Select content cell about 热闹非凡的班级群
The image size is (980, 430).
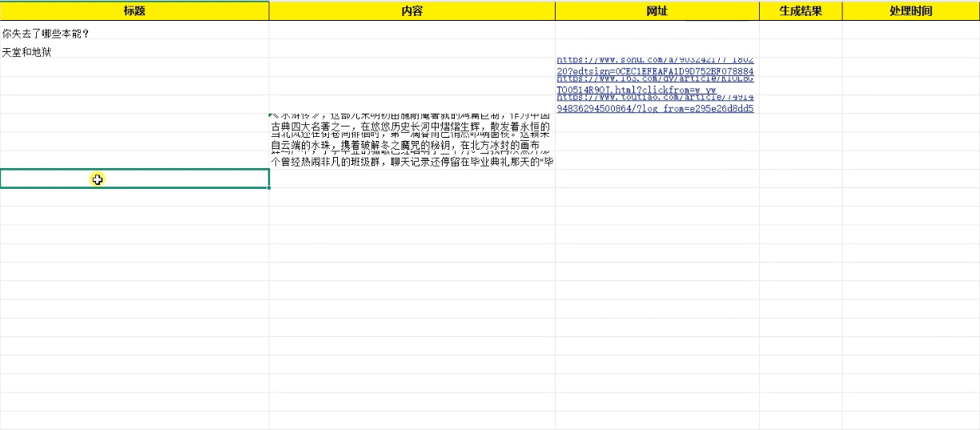(x=412, y=161)
